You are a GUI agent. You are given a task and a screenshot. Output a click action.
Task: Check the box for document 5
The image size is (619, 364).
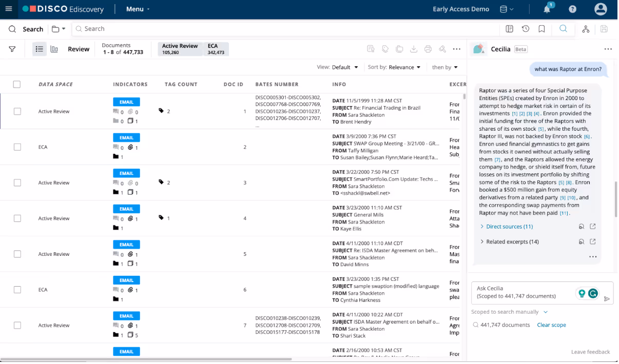click(17, 254)
